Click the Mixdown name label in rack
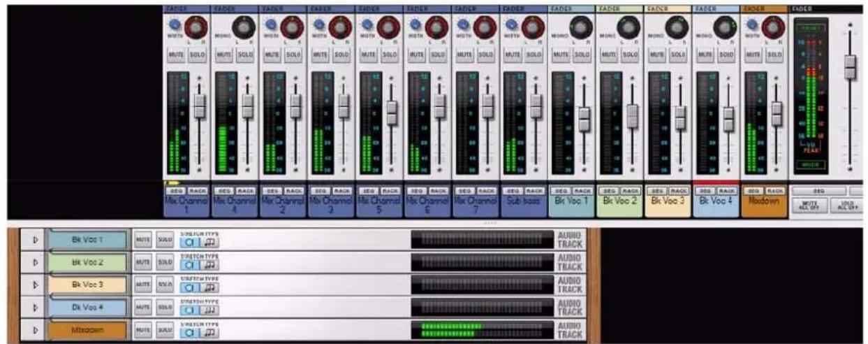 [87, 329]
